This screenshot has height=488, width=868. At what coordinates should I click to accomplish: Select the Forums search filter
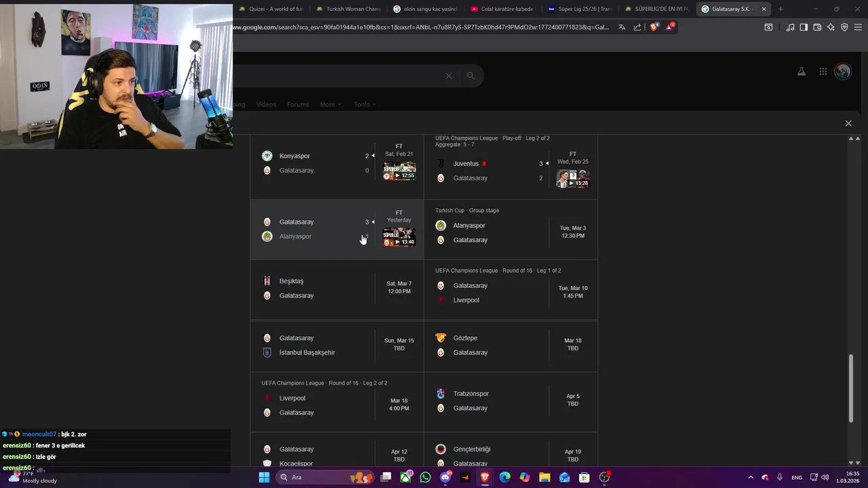[298, 104]
